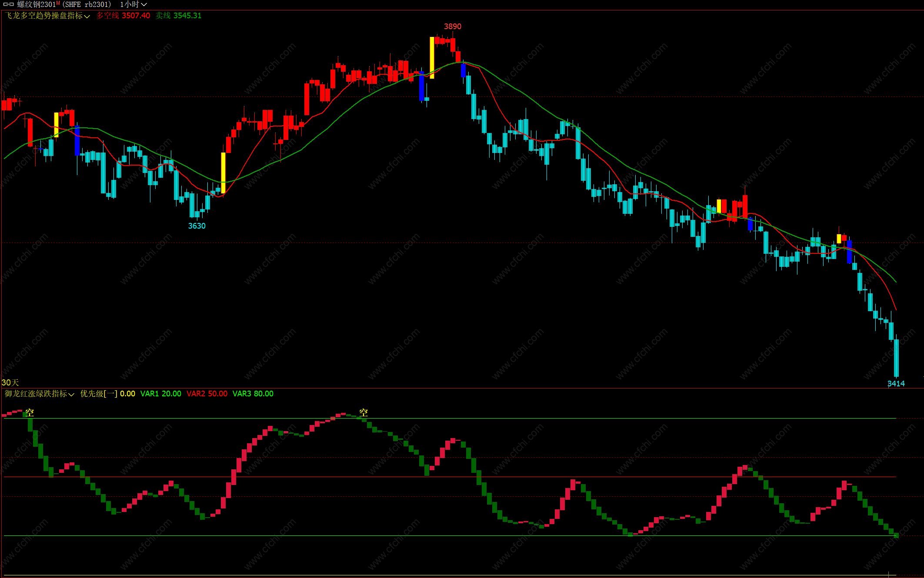Click the left-most 空 signal marker
924x578 pixels.
(x=29, y=412)
